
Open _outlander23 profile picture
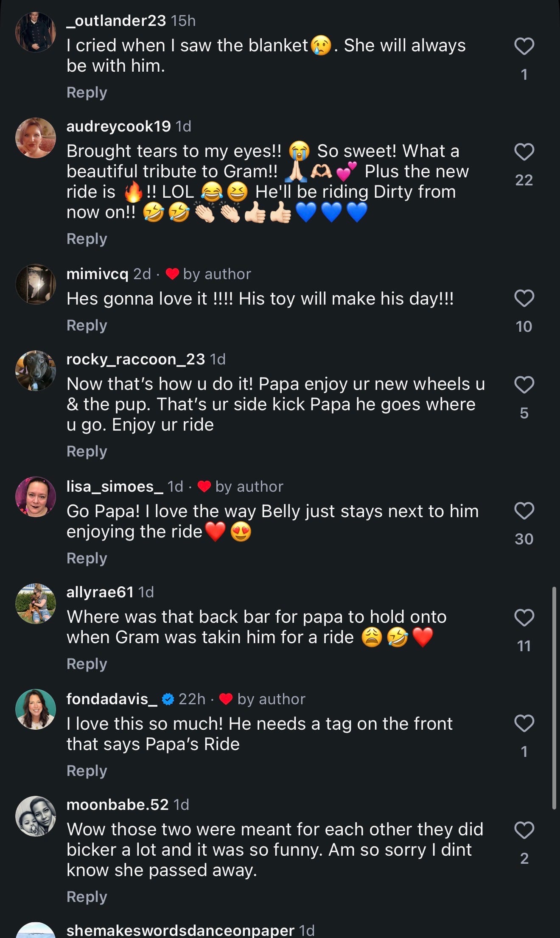[36, 32]
